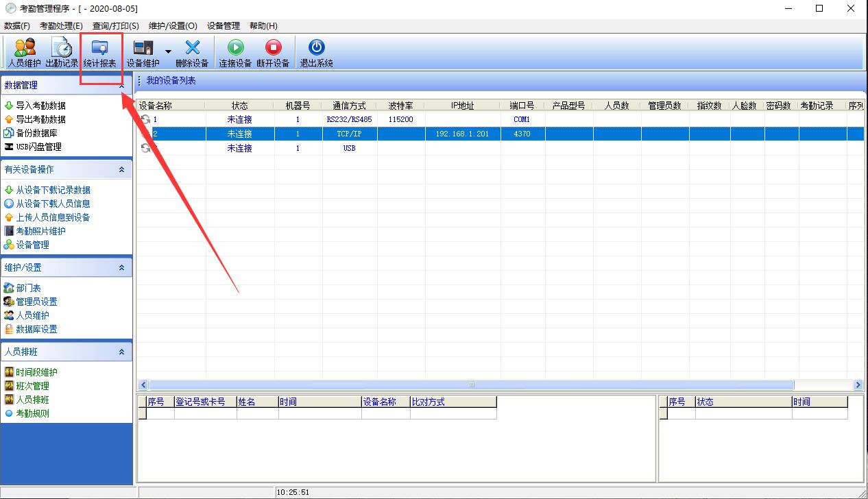Screen dimensions: 868x499
Task: Open 时间段维护 in 人员排班
Action: click(36, 372)
